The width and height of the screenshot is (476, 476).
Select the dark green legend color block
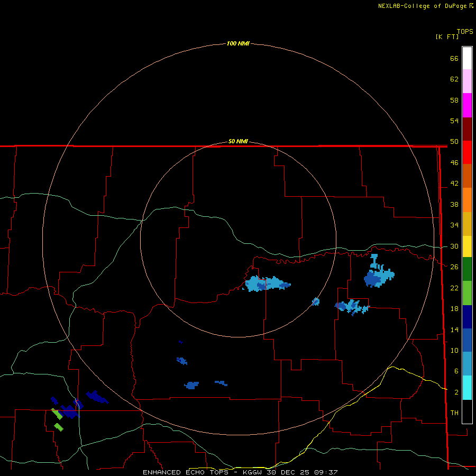(x=467, y=269)
